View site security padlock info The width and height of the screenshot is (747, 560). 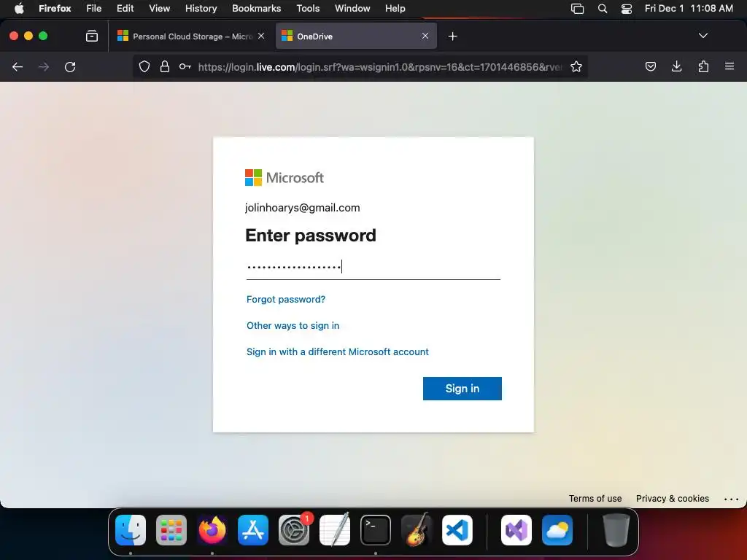point(165,66)
